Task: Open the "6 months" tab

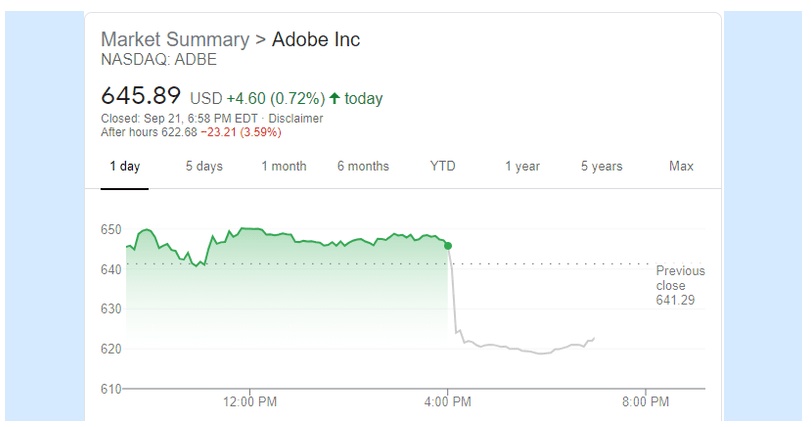Action: [363, 166]
